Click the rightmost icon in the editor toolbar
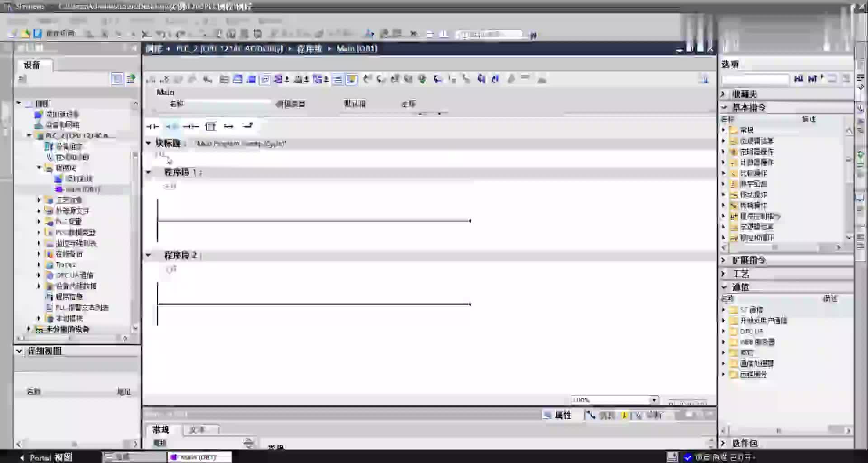Image resolution: width=868 pixels, height=463 pixels. click(x=703, y=80)
